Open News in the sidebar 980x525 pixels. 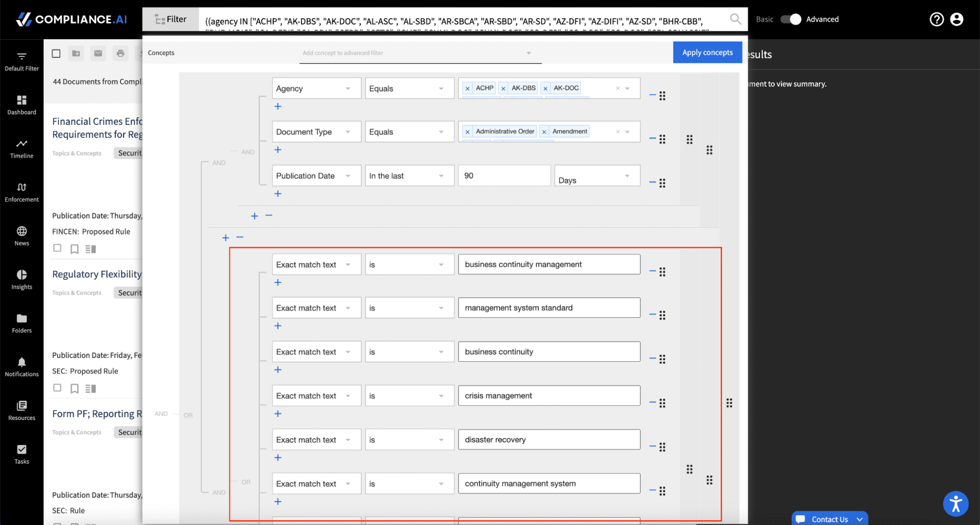tap(22, 236)
